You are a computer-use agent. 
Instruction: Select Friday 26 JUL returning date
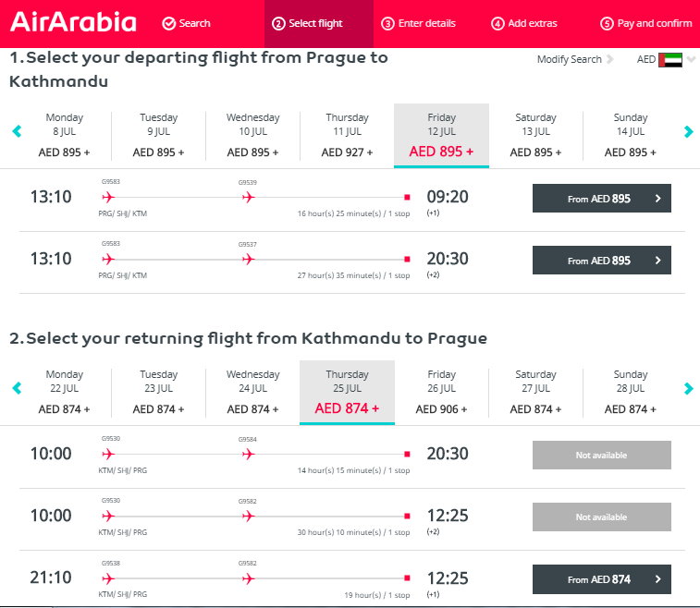441,392
